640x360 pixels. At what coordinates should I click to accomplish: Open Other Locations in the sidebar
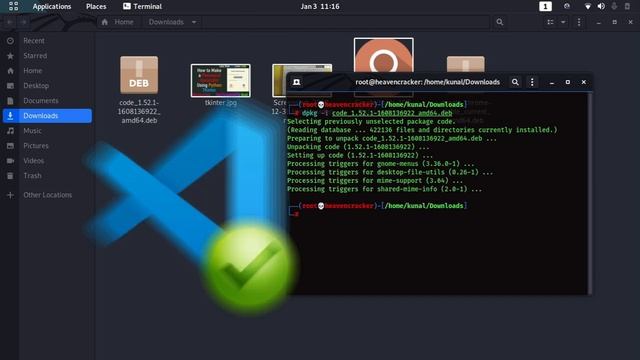(x=47, y=195)
